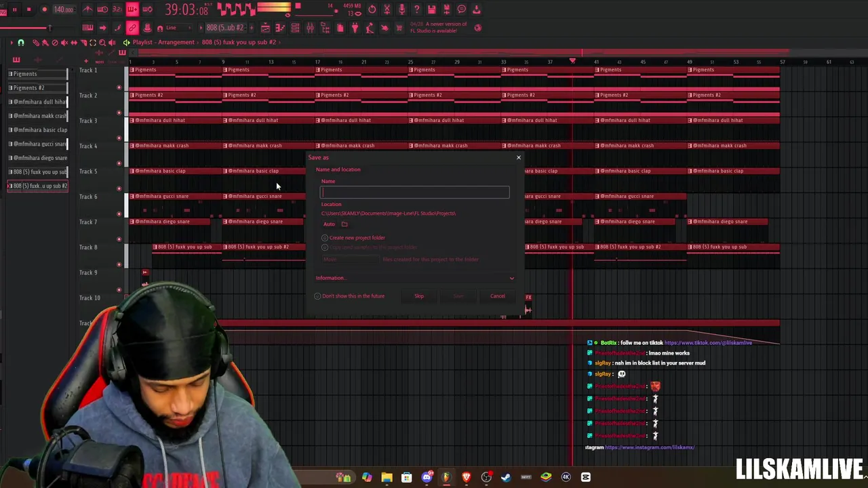Select the playlist zoom magnifier tool

[x=102, y=42]
